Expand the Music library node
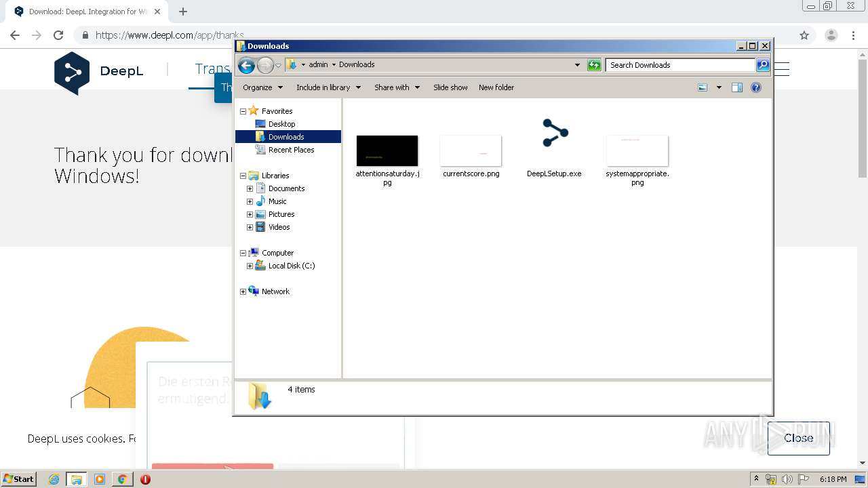Screen dimensions: 868x488 (x=250, y=201)
